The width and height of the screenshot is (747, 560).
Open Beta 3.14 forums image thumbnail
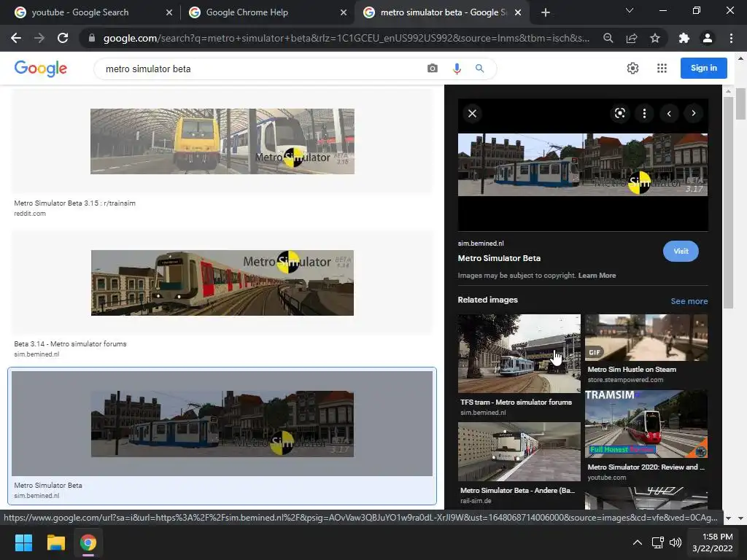point(222,283)
